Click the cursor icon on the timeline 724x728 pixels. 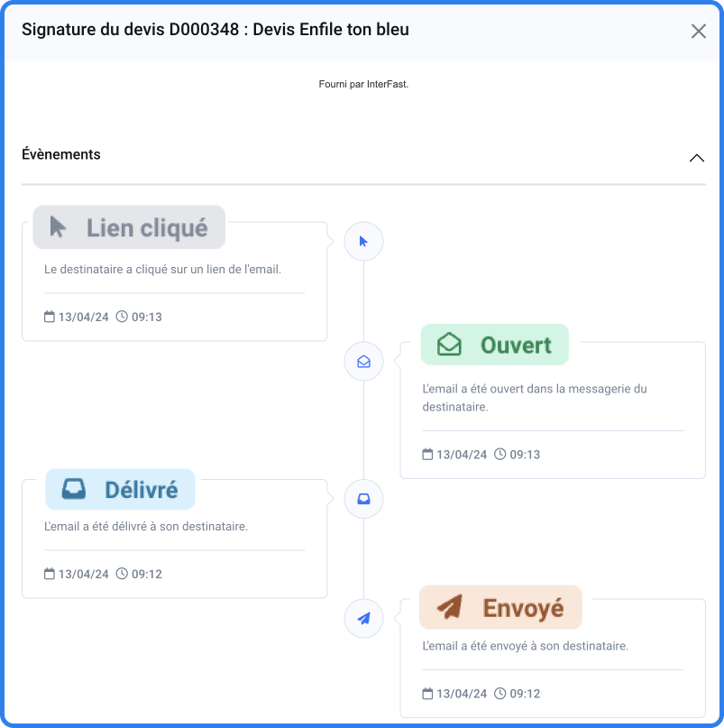tap(363, 242)
